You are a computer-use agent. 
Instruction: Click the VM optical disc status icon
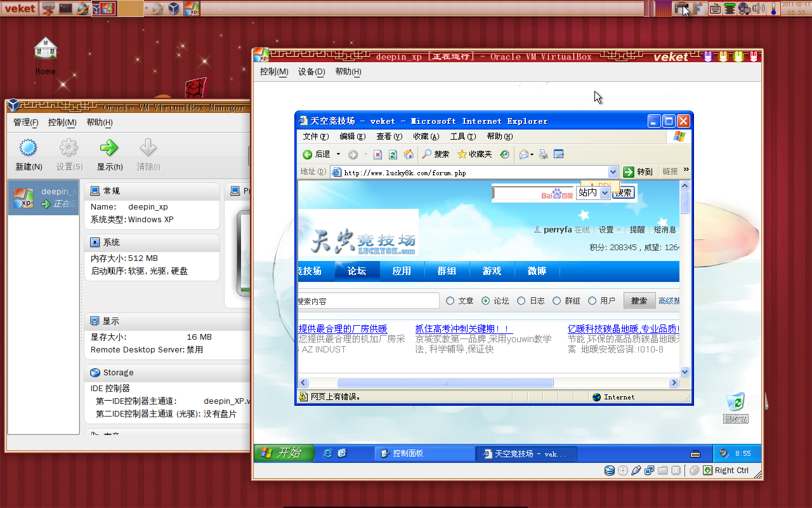[623, 471]
